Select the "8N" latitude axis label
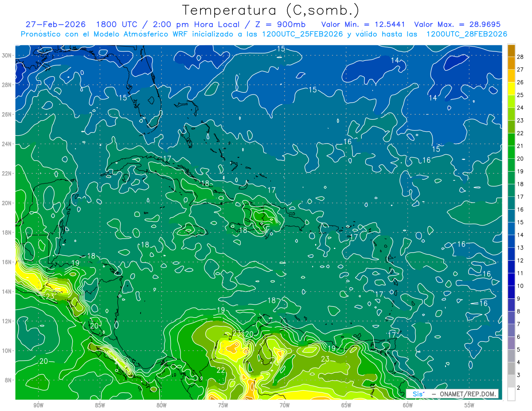This screenshot has height=411, width=532. click(x=8, y=380)
